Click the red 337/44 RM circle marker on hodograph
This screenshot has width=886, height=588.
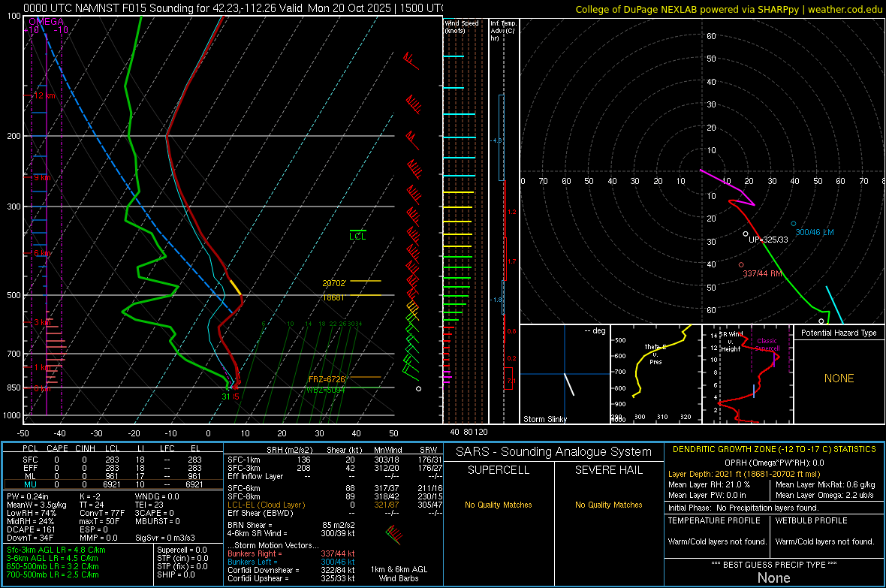coord(741,264)
